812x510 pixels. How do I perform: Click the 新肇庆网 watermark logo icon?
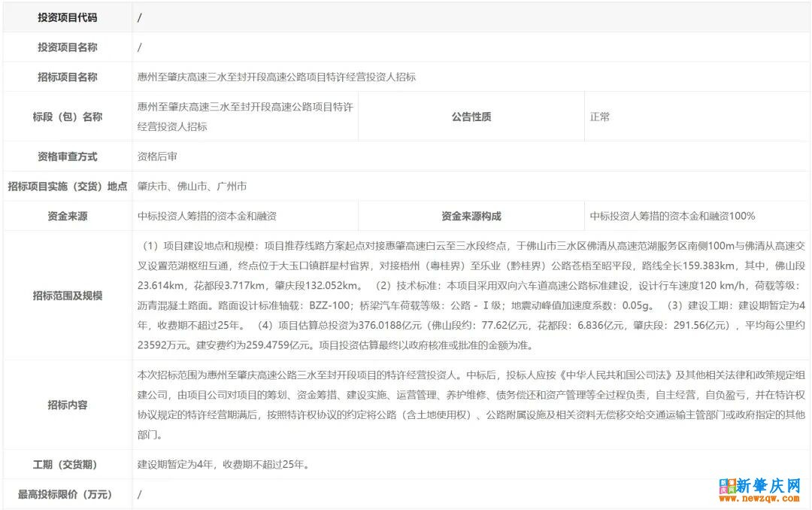[x=727, y=486]
